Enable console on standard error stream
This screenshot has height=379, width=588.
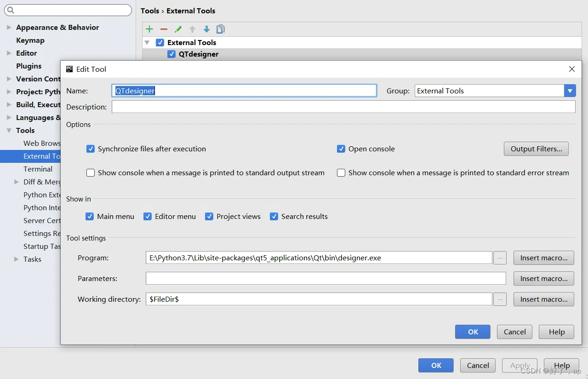(341, 173)
